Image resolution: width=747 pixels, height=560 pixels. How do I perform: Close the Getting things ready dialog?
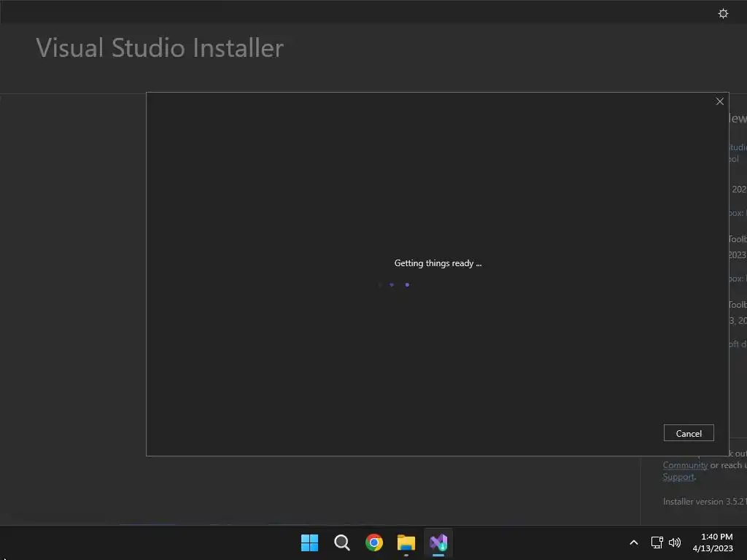tap(719, 101)
